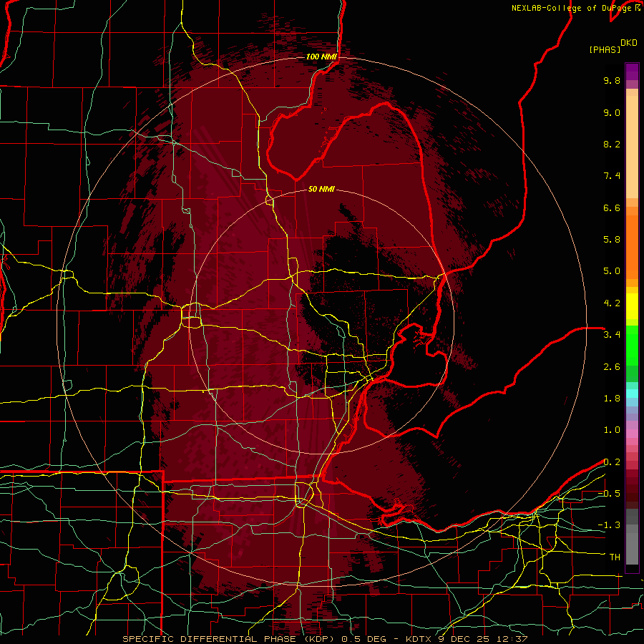644x644 pixels.
Task: Click the 1.8 value on the color scale
Action: (612, 399)
